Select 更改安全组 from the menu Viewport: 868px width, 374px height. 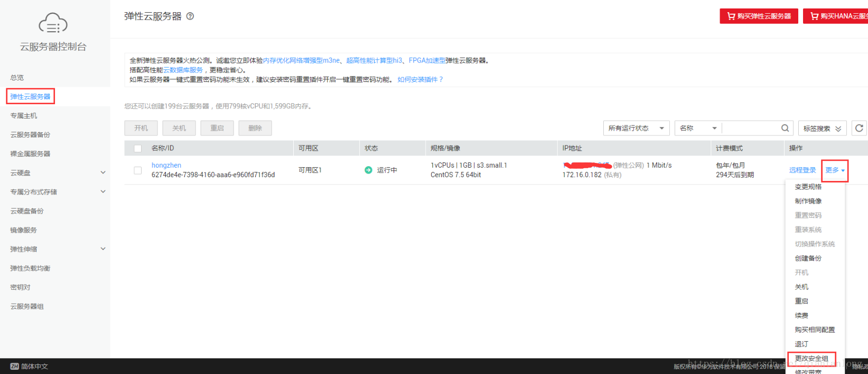pos(811,359)
